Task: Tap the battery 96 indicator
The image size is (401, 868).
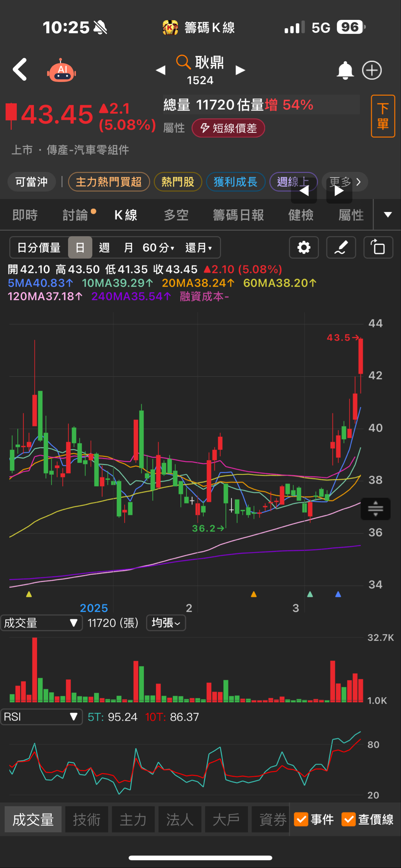Action: (x=351, y=27)
